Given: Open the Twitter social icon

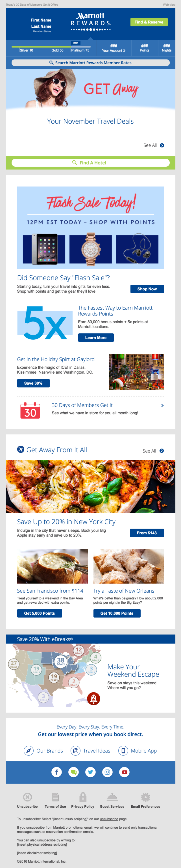Looking at the screenshot, I should pyautogui.click(x=90, y=772).
